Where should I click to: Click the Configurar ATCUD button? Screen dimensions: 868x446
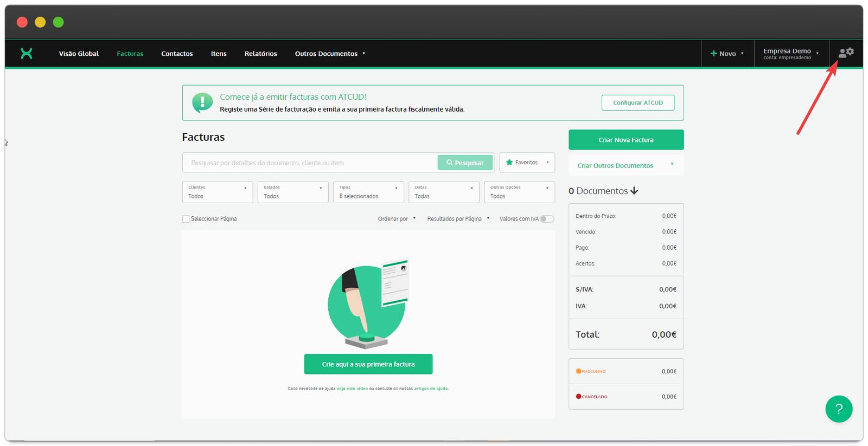tap(637, 102)
